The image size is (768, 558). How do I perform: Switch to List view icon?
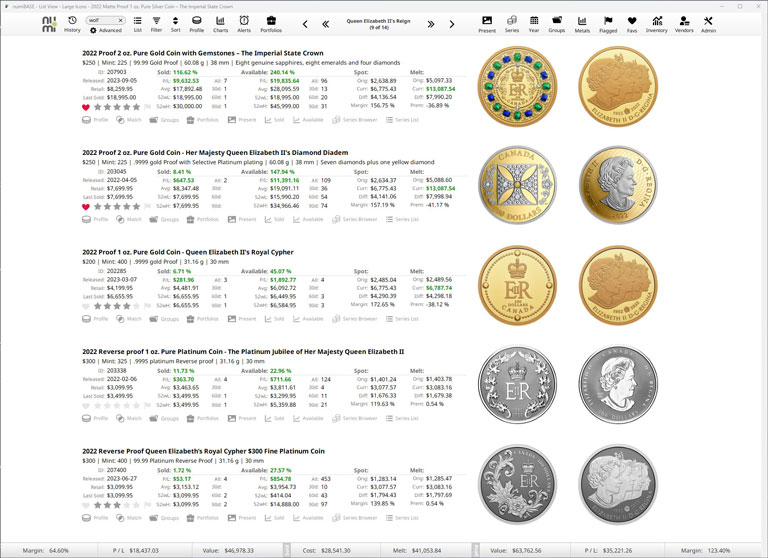138,24
